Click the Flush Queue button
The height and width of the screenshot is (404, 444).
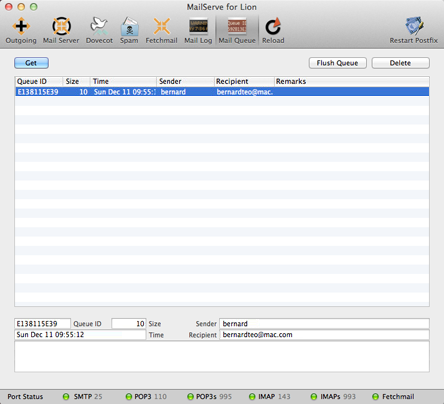[x=338, y=63]
